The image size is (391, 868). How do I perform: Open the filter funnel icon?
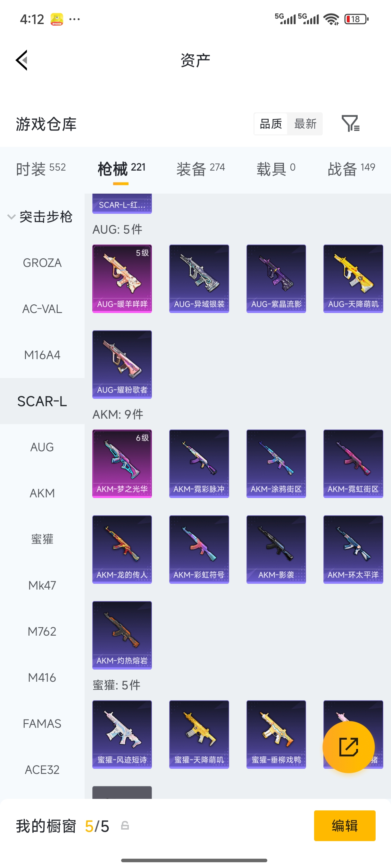pyautogui.click(x=351, y=123)
